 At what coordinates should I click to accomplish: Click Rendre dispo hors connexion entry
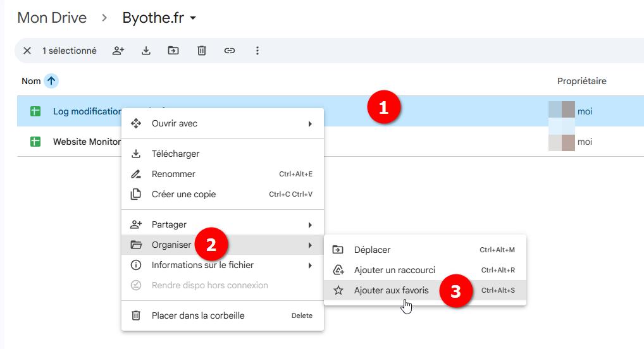(x=223, y=285)
